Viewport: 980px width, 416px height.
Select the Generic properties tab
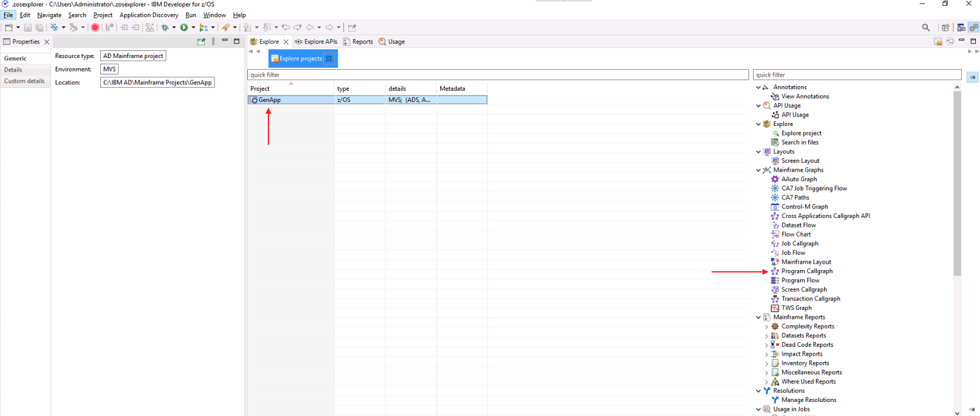coord(25,59)
